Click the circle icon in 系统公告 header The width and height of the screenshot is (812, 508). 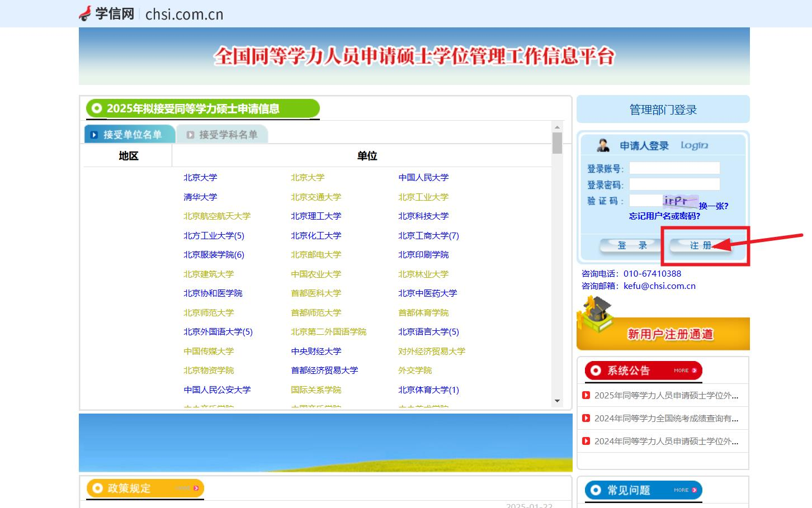point(596,370)
